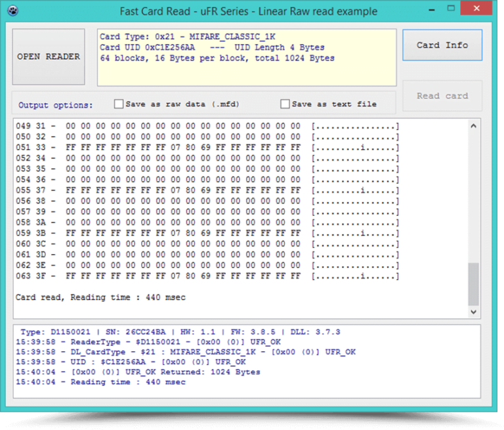Close the Fast Card Read window
Viewport: 504px width, 430px height.
476,9
